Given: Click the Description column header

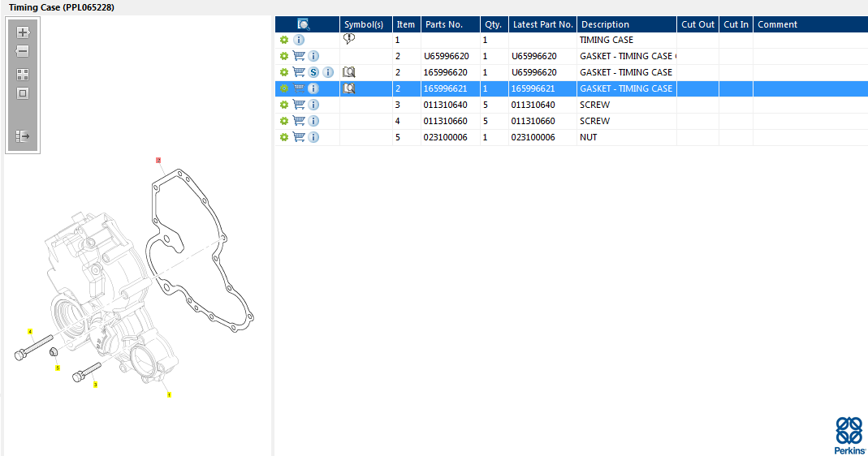Looking at the screenshot, I should coord(627,24).
